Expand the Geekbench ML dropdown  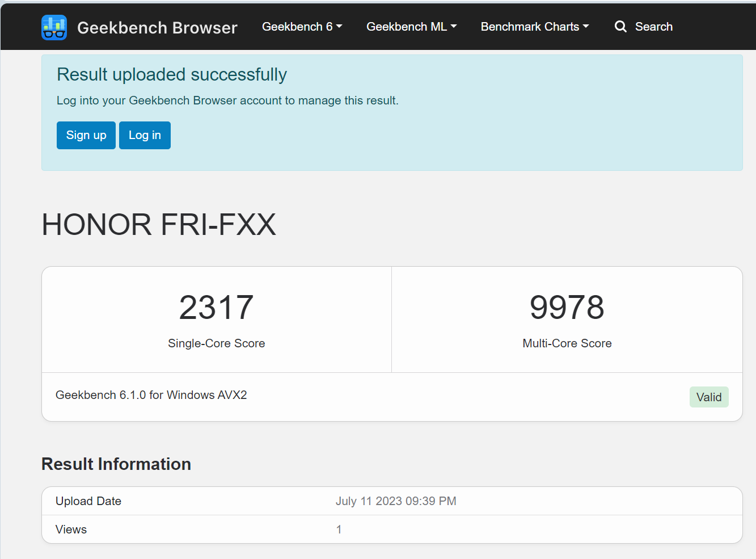(x=411, y=27)
